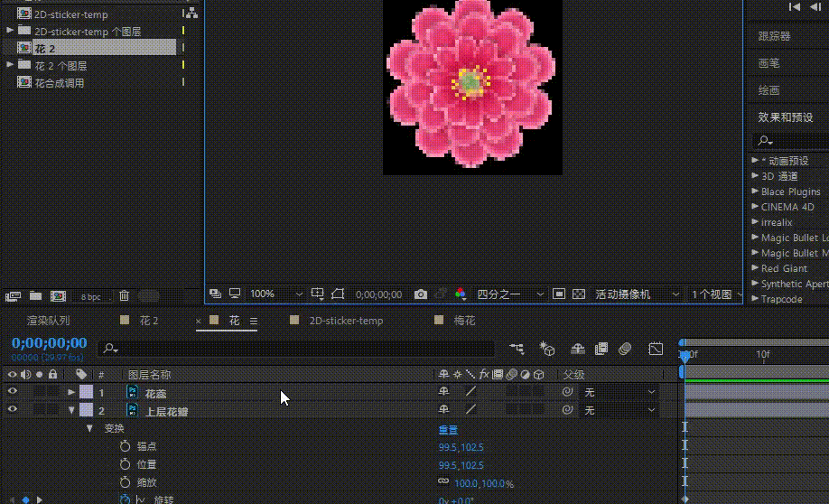The image size is (829, 504).
Task: Delete selected project item with trash icon
Action: (x=124, y=295)
